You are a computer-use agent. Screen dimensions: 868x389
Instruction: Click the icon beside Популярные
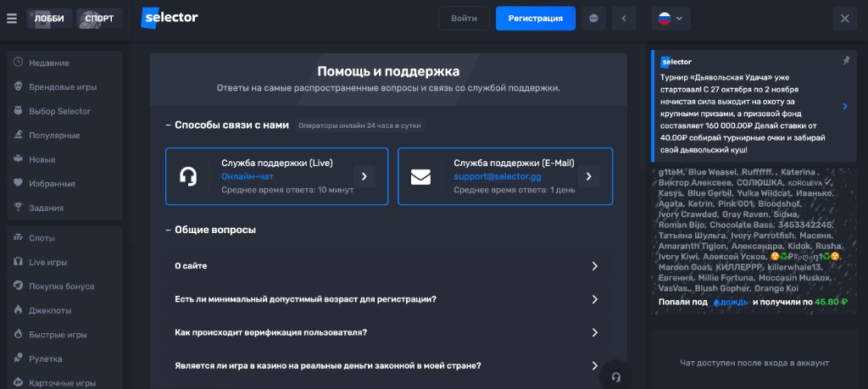(18, 135)
